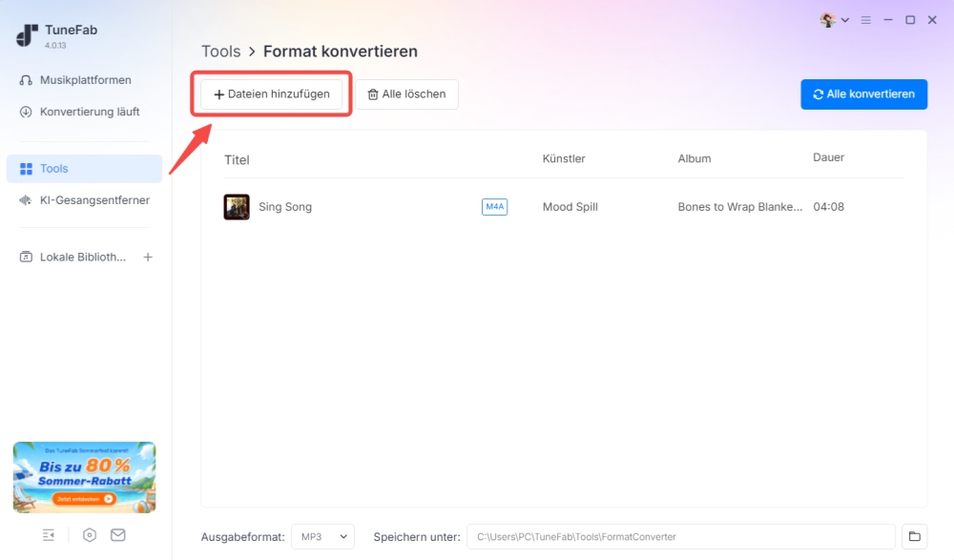Click the download icon beside Konvertierung läuft
The height and width of the screenshot is (560, 954).
[x=26, y=112]
